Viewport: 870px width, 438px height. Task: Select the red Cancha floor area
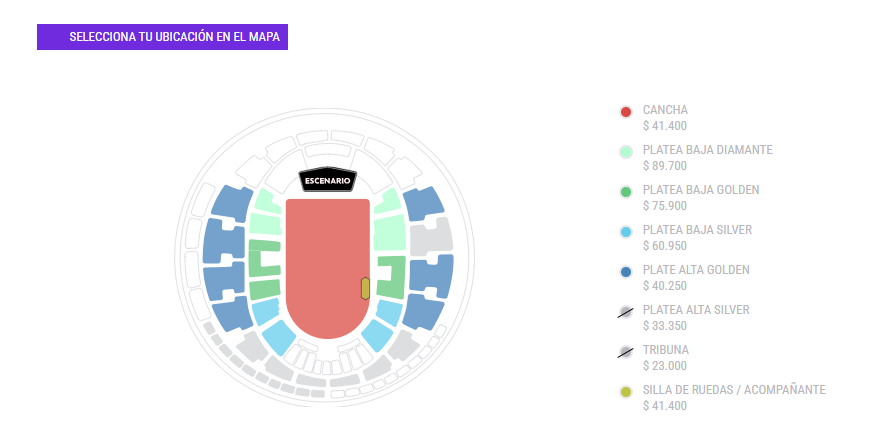[x=327, y=265]
